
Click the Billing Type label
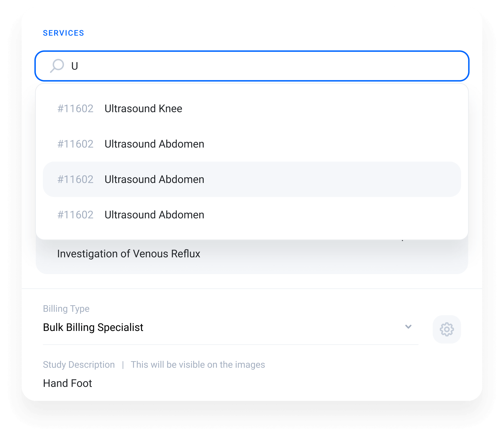tap(66, 308)
